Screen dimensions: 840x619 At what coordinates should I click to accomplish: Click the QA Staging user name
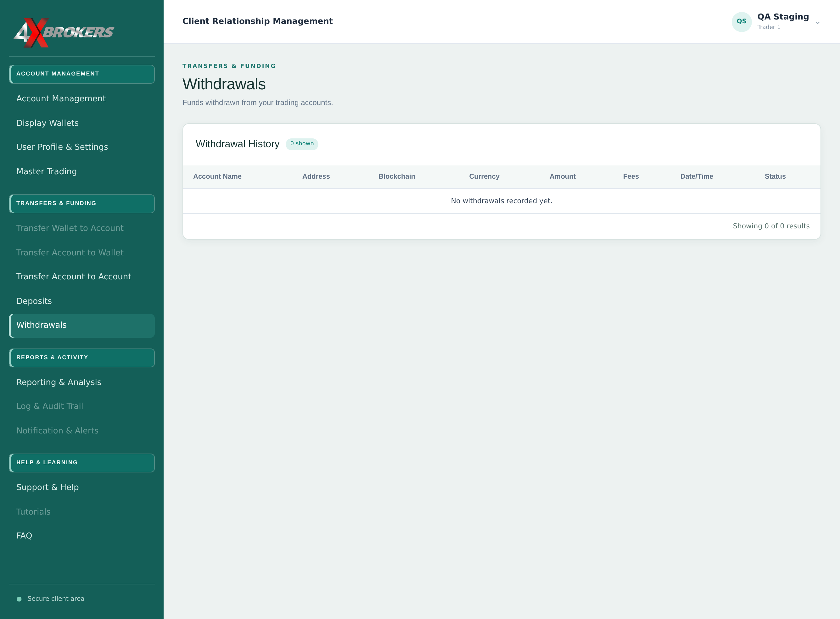tap(783, 17)
